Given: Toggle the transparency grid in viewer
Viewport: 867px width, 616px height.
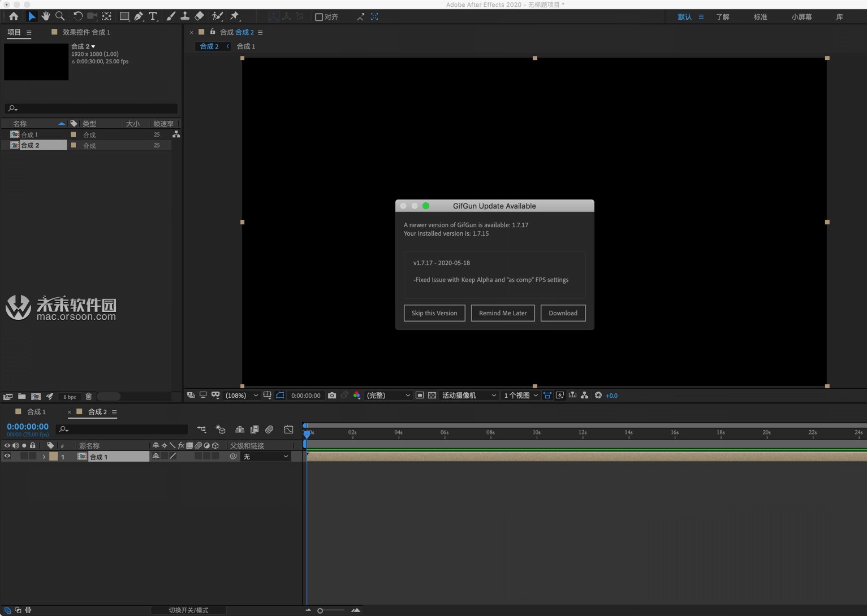Looking at the screenshot, I should click(x=432, y=396).
